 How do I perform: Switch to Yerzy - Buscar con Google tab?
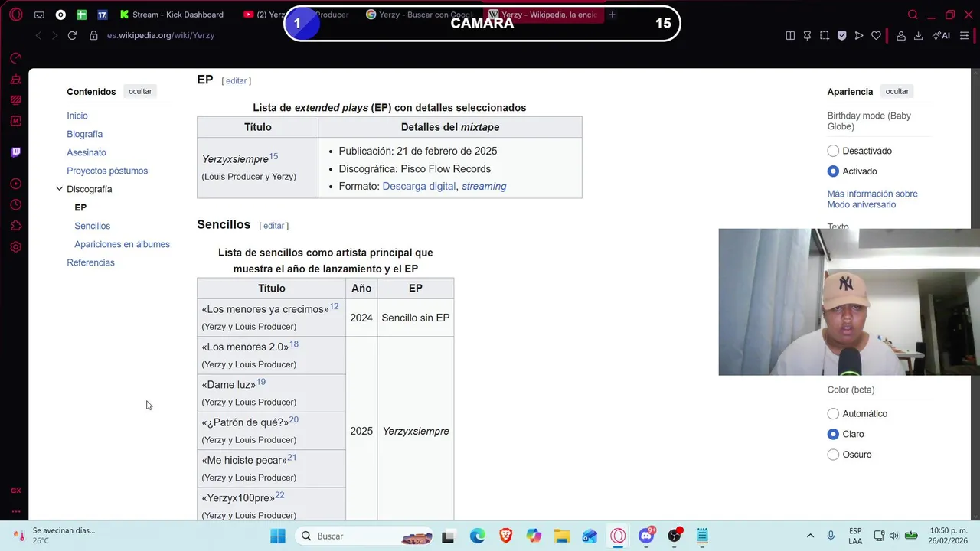[420, 15]
